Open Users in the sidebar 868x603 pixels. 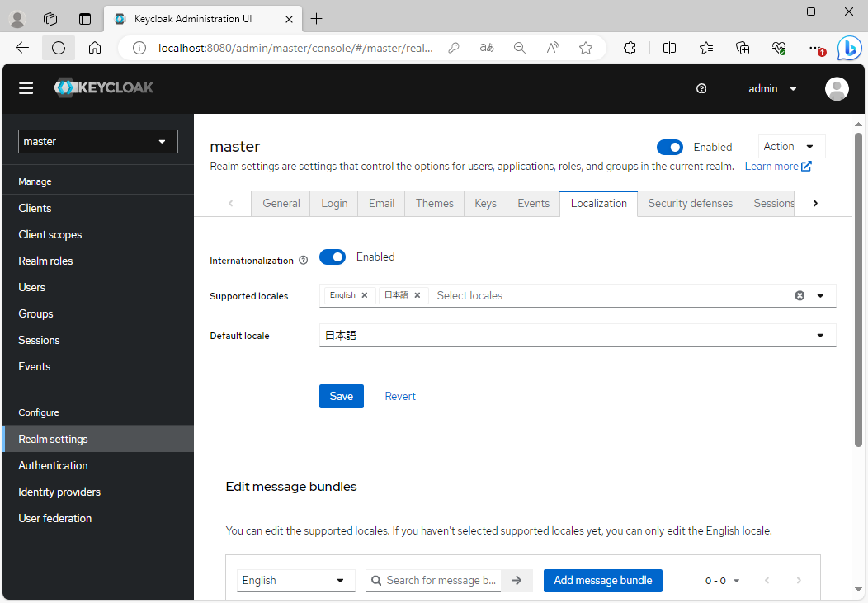(x=98, y=288)
